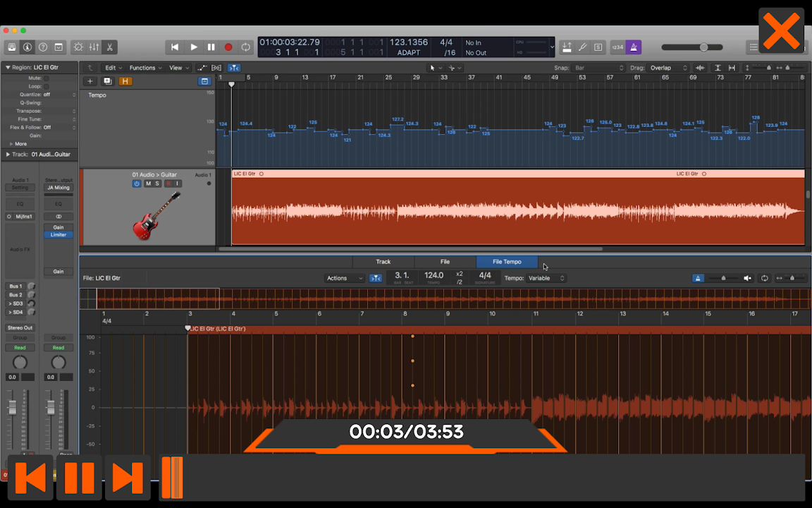Click the orange H hide tracks button
Image resolution: width=812 pixels, height=508 pixels.
(125, 81)
